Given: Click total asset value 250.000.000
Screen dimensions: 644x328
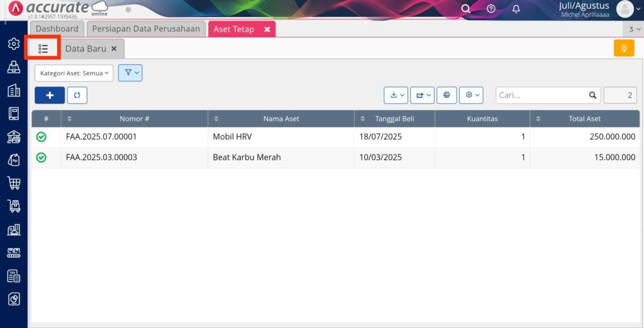Looking at the screenshot, I should tap(613, 137).
